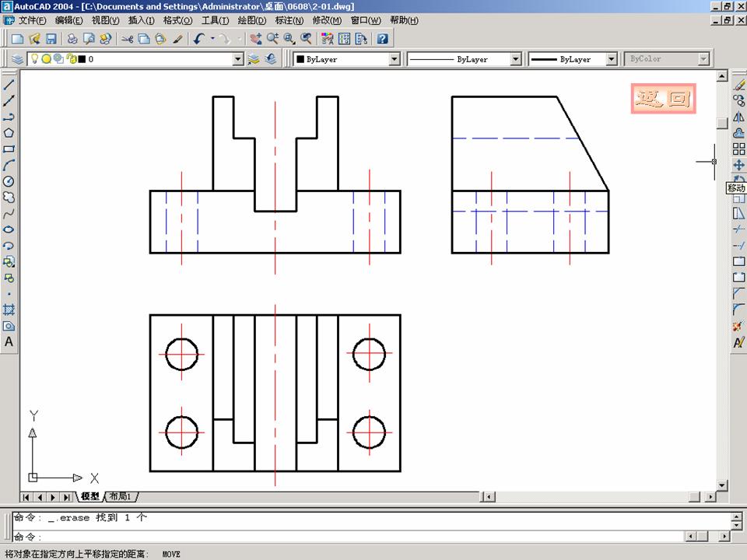Screen dimensions: 747x560
Task: Click the Open file icon
Action: (34, 39)
